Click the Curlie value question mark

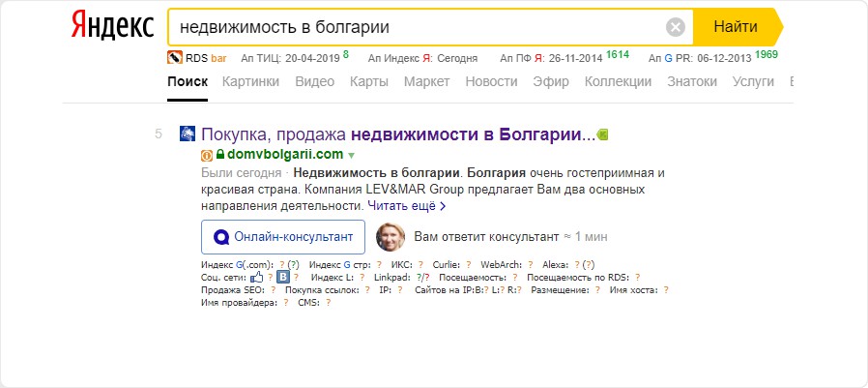pyautogui.click(x=469, y=265)
